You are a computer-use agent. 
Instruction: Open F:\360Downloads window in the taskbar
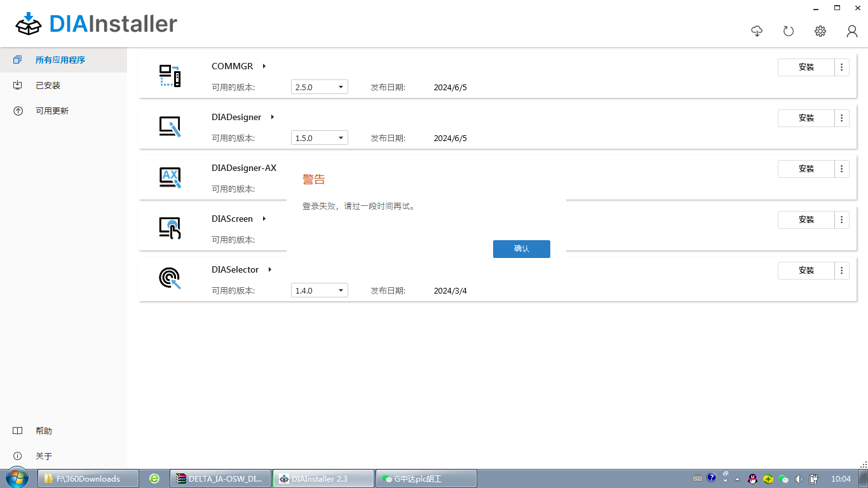pos(88,478)
